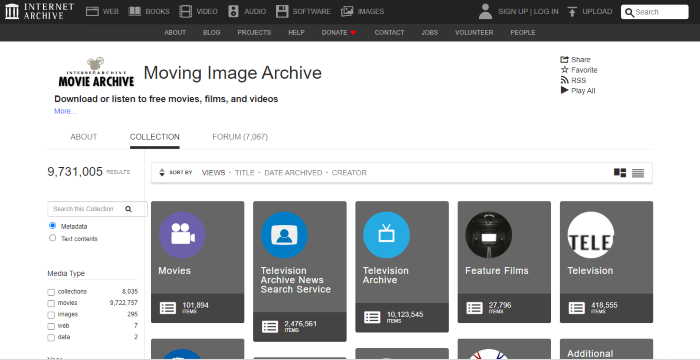This screenshot has height=360, width=700.
Task: Open the Collection tab
Action: pyautogui.click(x=154, y=137)
